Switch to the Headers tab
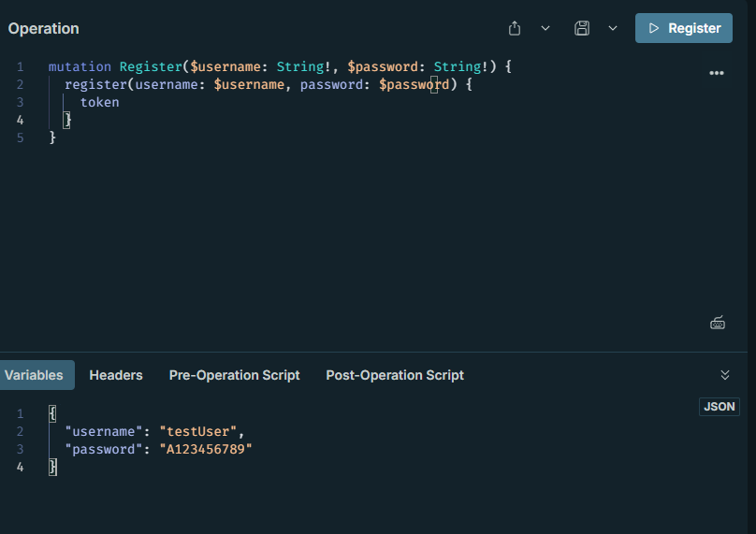Image resolution: width=756 pixels, height=534 pixels. [116, 375]
